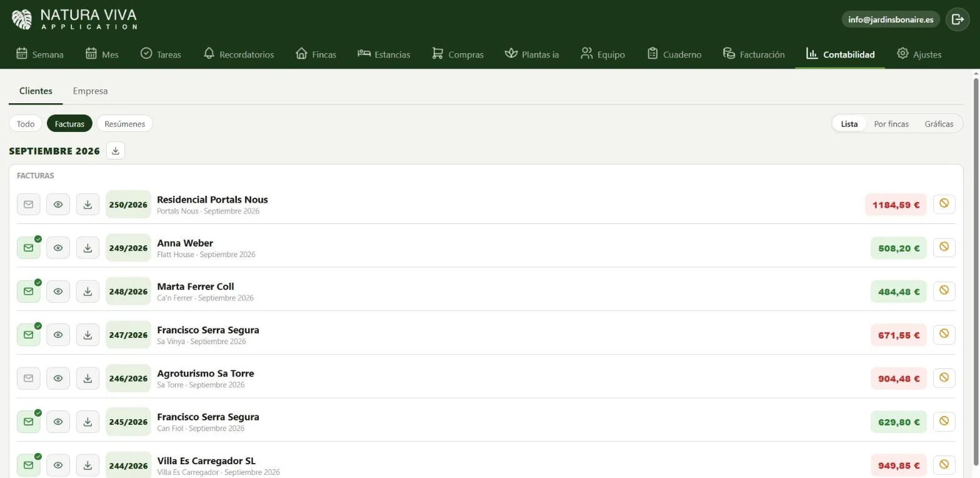The height and width of the screenshot is (478, 980).
Task: Click the logout icon in the header
Action: tap(957, 19)
